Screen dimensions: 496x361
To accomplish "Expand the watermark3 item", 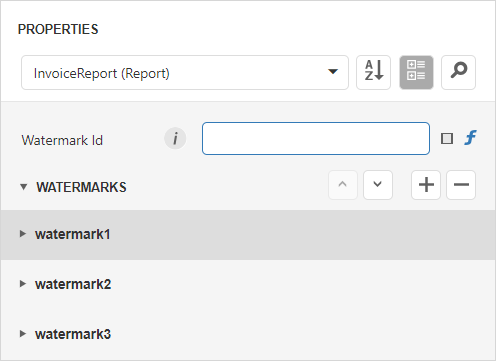I will click(x=23, y=334).
